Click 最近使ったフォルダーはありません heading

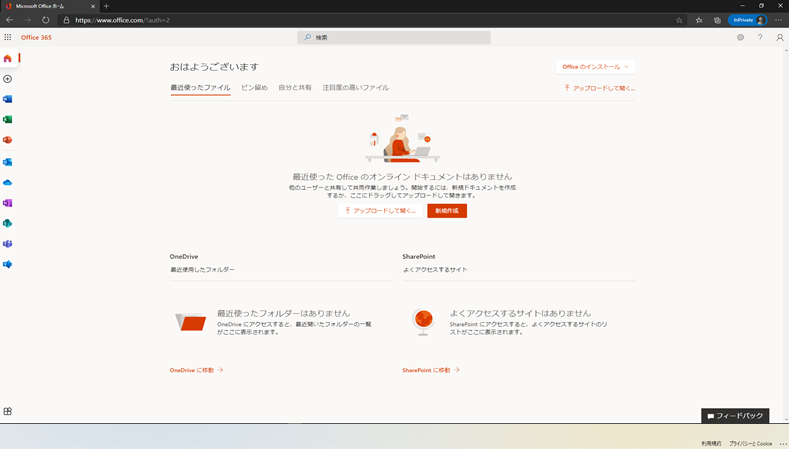coord(283,313)
